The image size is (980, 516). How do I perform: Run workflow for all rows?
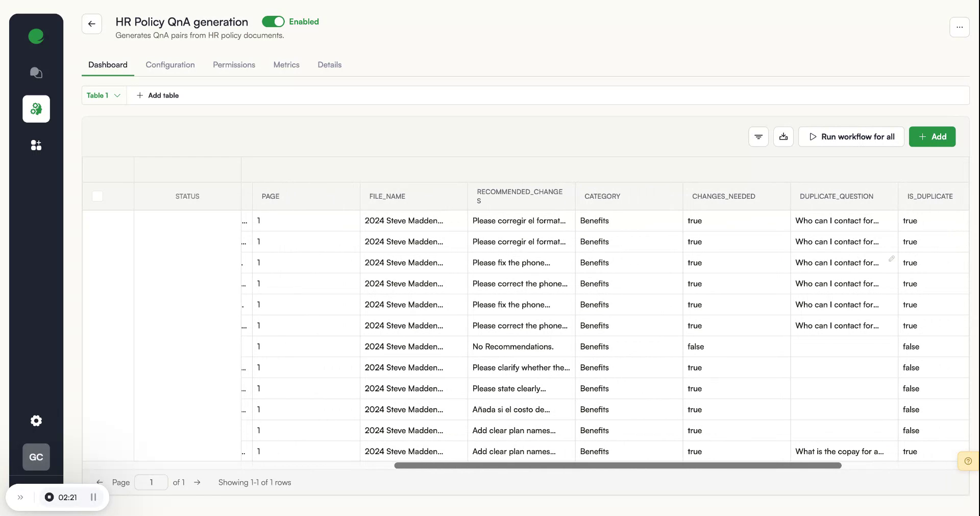(851, 137)
